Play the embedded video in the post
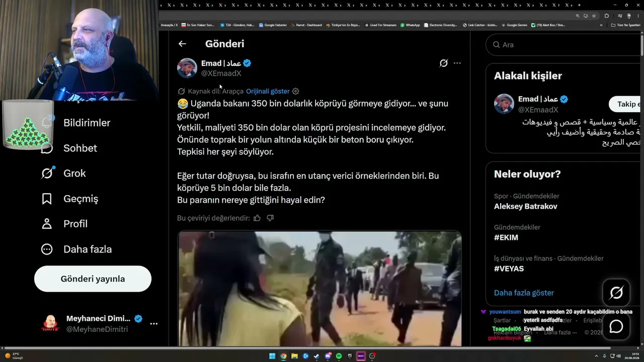The width and height of the screenshot is (644, 362). [319, 289]
